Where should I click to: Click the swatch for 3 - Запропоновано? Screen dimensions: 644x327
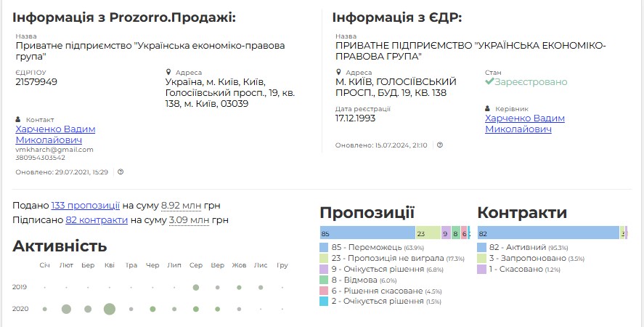click(482, 258)
